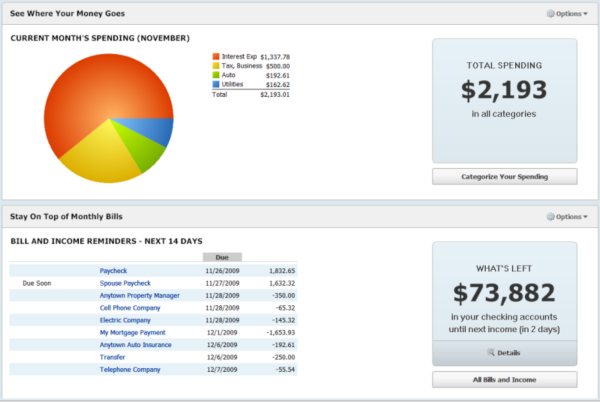Click the $162.62 legend amount
This screenshot has height=402, width=600.
point(278,85)
